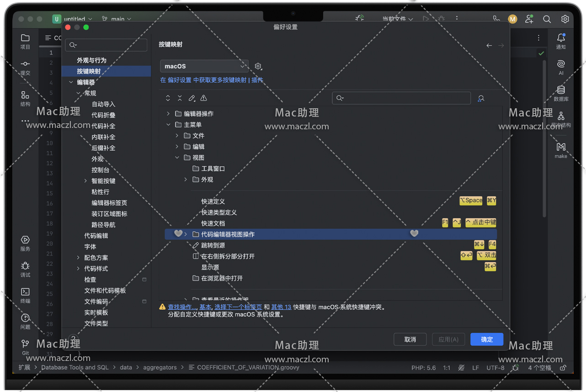Image resolution: width=586 pixels, height=392 pixels.
Task: Click the UTF-8 encoding in status bar
Action: pyautogui.click(x=495, y=368)
